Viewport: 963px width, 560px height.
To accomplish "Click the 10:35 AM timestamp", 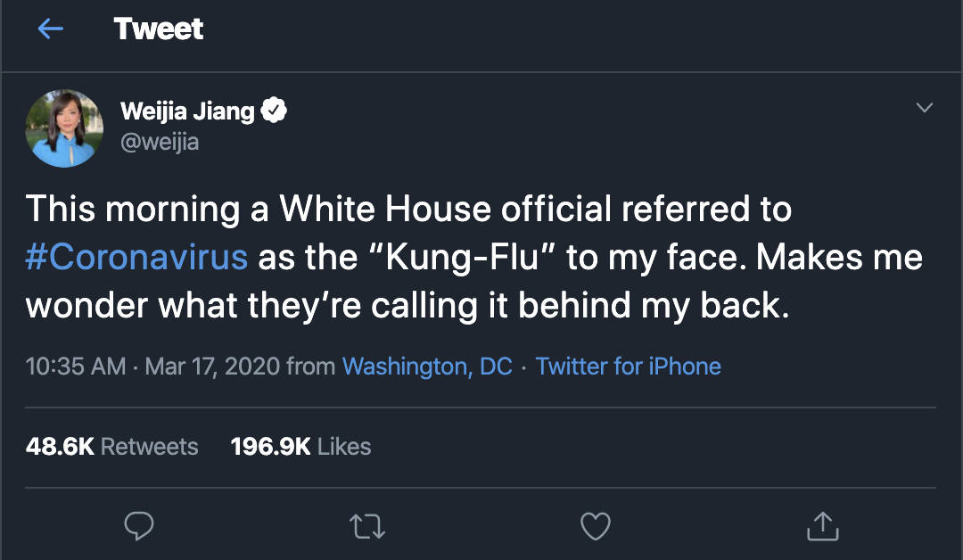I will 76,366.
